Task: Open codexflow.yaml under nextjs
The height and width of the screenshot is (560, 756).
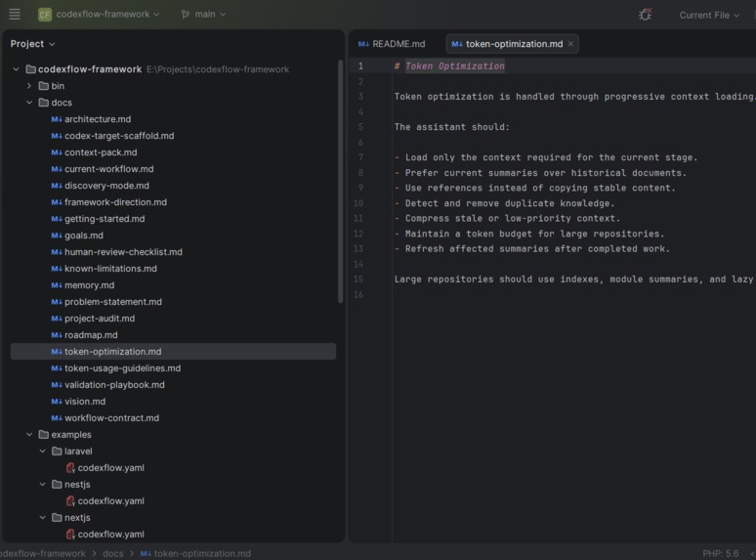Action: (x=111, y=535)
